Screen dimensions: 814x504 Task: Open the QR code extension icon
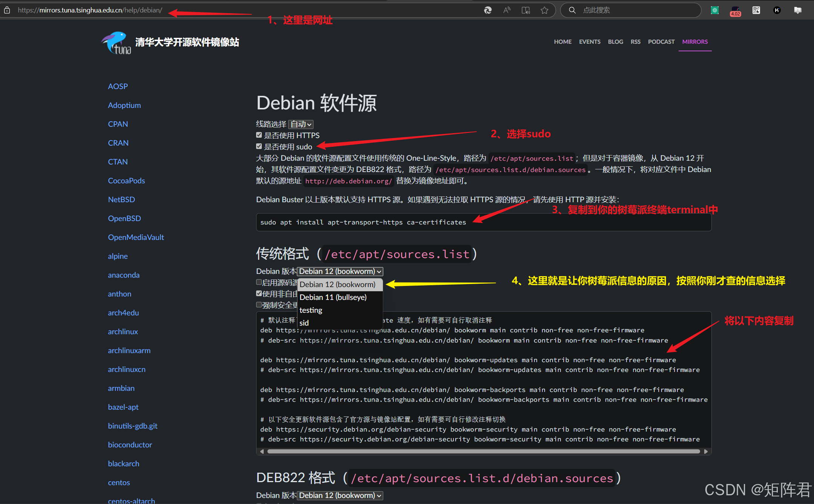point(756,10)
